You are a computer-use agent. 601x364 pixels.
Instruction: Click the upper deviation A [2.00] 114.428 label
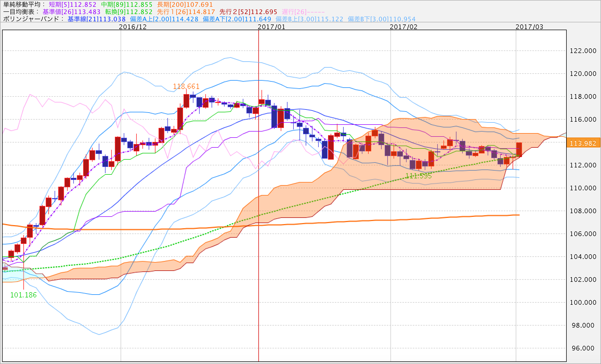coord(164,19)
